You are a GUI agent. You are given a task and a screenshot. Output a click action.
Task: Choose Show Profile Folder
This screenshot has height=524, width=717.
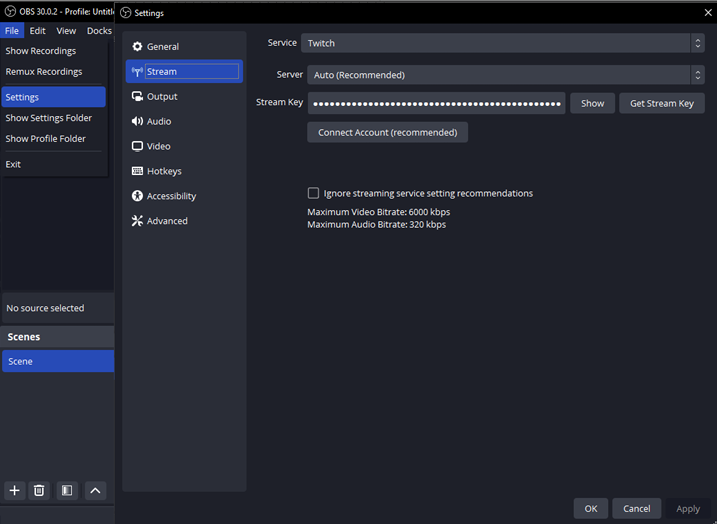(x=54, y=139)
